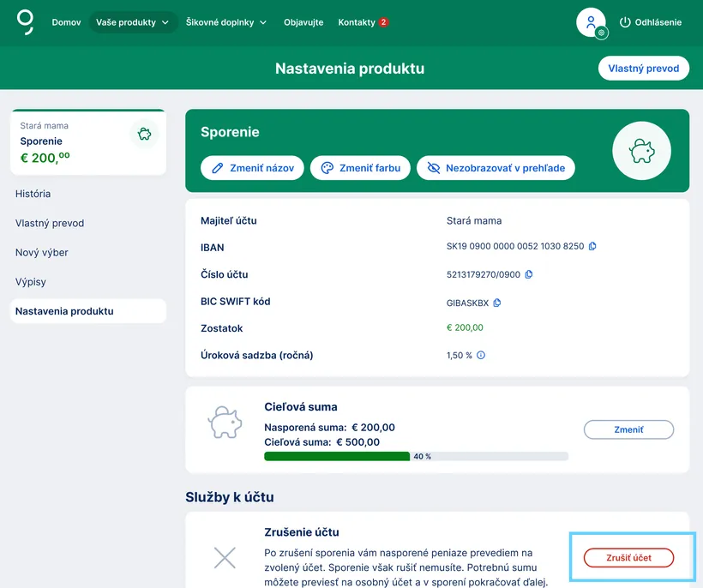Screen dimensions: 703x588
Task: Click the piggy bank icon in Sporenie header
Action: [641, 151]
